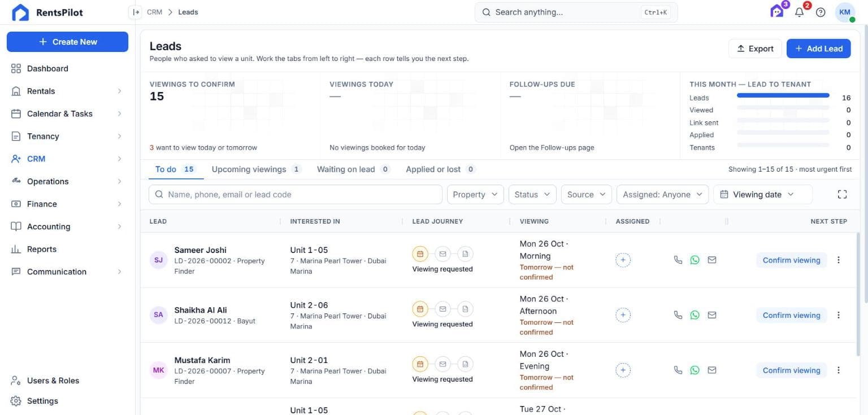Screen dimensions: 868x415
Task: Click lead code text LD-2026-00012 · Bayut
Action: click(215, 321)
